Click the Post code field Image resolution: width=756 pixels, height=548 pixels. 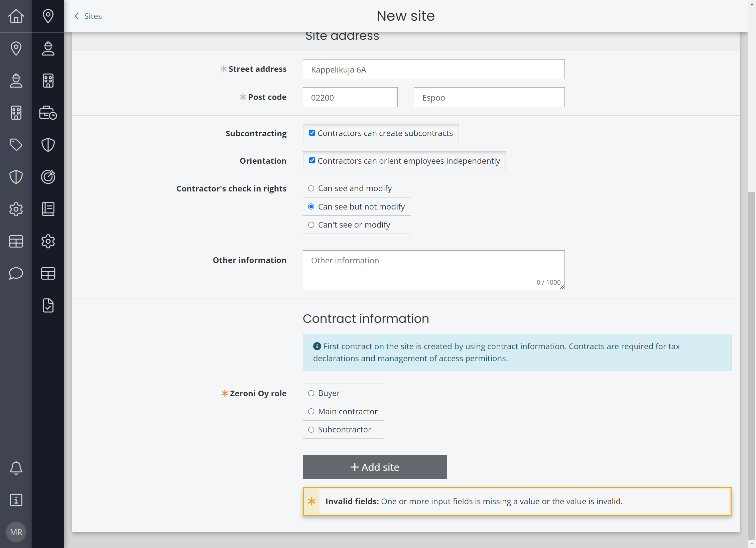(x=350, y=97)
